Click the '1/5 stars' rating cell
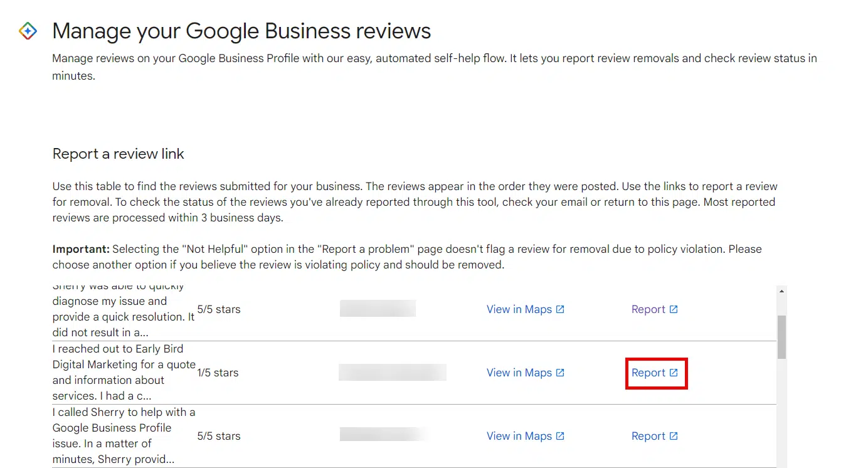Screen dimensions: 868x468 (218, 373)
